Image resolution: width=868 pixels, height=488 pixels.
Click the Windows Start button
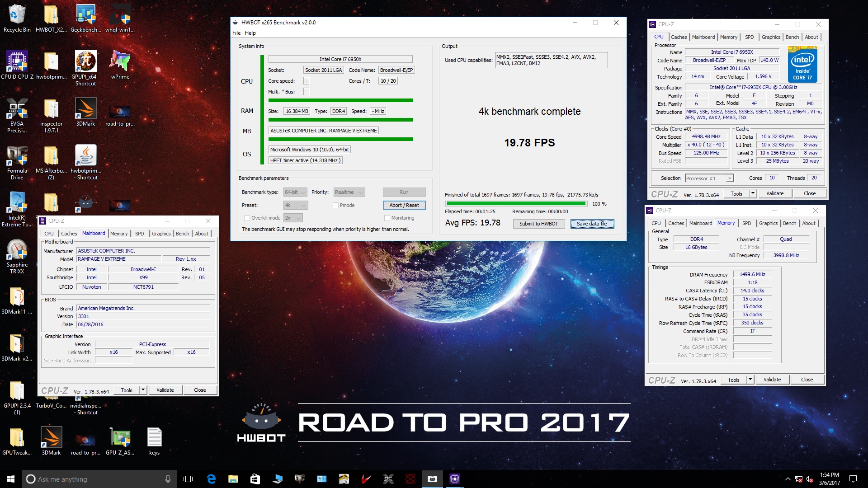11,479
